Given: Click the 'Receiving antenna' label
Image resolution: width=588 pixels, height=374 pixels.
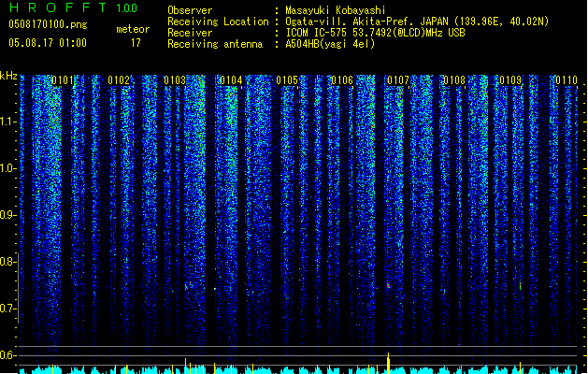Looking at the screenshot, I should (215, 44).
